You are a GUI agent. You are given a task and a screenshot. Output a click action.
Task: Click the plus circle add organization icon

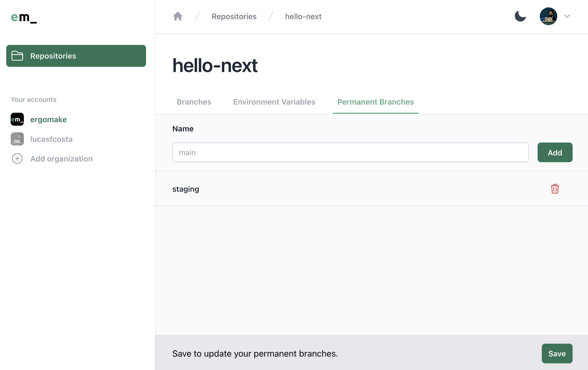(x=17, y=159)
